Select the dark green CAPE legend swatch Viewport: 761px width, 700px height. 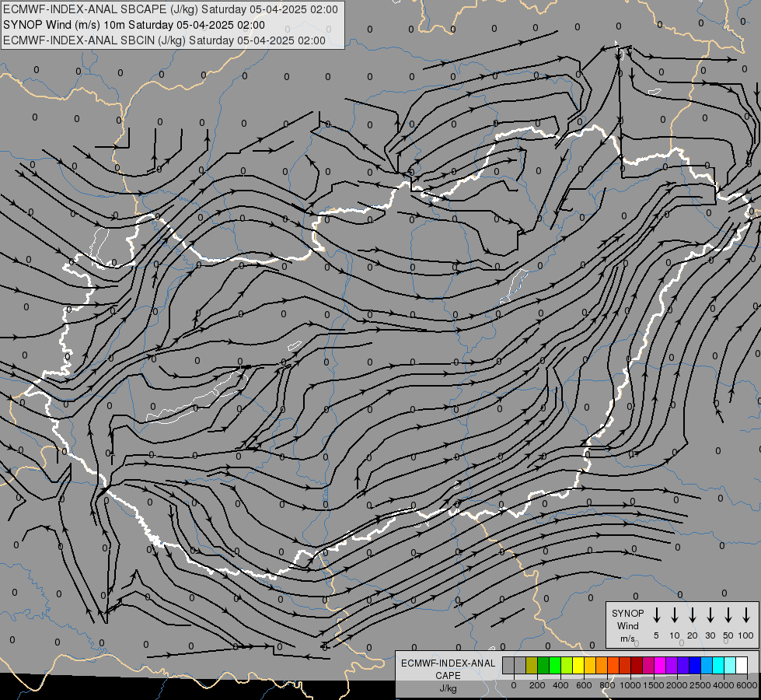point(543,665)
